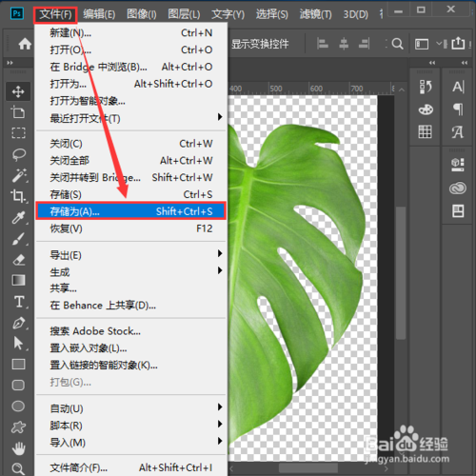Open the Color palette panel icon

(x=426, y=109)
